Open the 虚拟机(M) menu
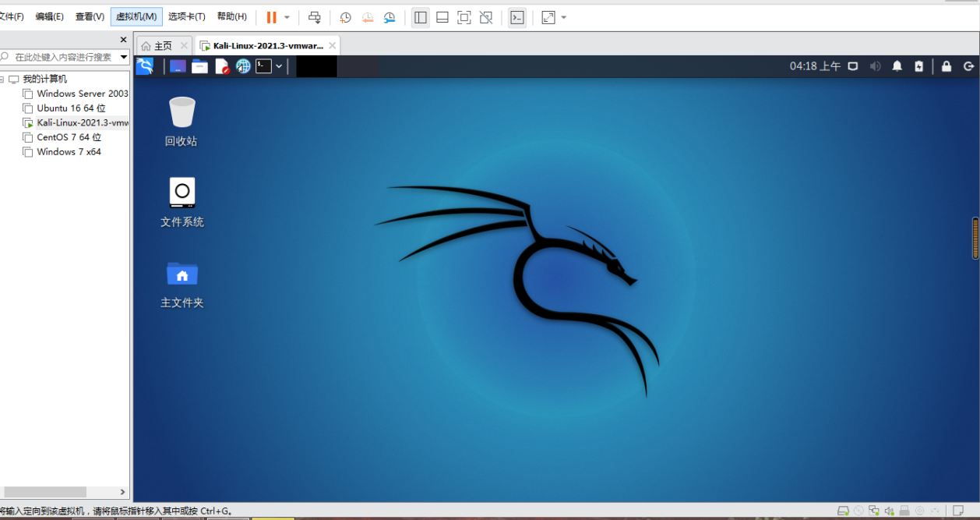The width and height of the screenshot is (980, 520). 136,16
